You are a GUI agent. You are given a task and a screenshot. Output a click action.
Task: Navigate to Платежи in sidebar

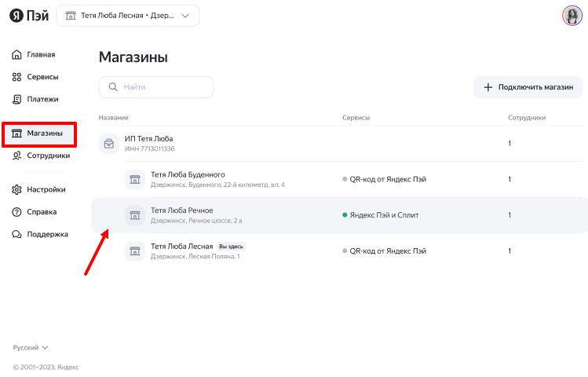tap(42, 100)
